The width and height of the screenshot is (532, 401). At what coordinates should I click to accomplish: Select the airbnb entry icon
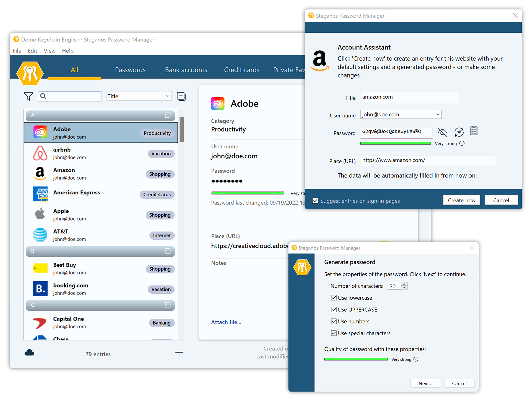[40, 153]
